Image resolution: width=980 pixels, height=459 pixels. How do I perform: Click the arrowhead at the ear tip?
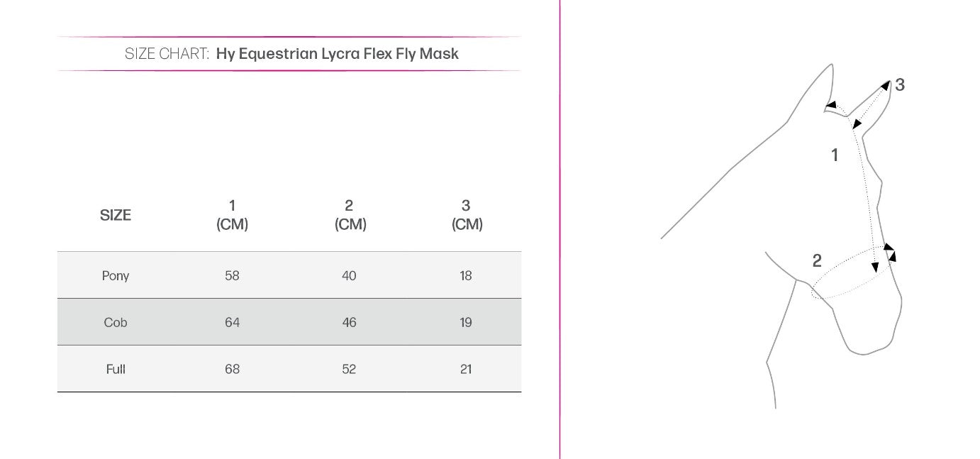[886, 86]
